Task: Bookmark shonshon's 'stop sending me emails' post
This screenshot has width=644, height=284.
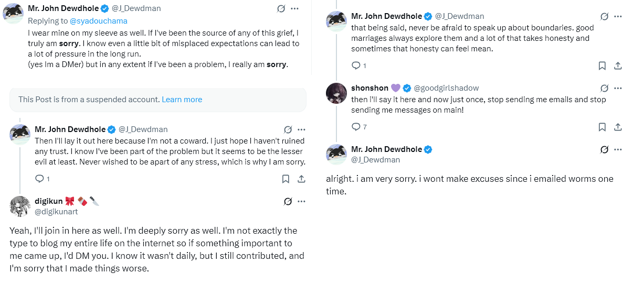Action: point(602,127)
